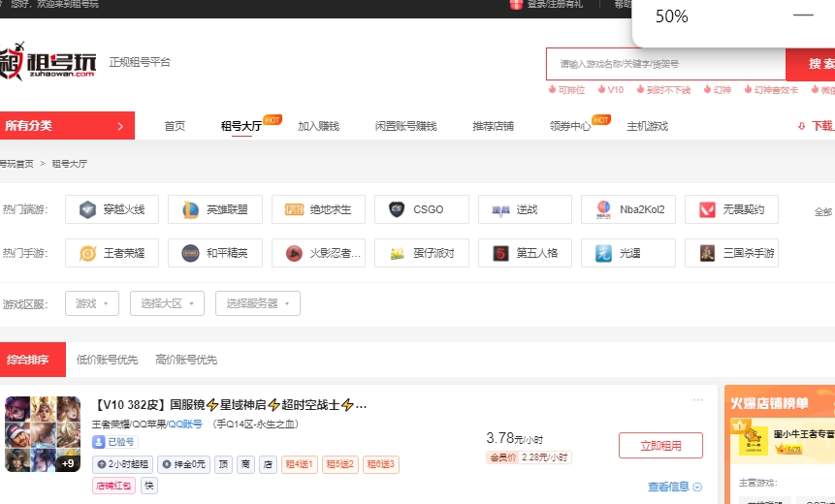The image size is (835, 504).
Task: Sort by 低价账号优先
Action: pyautogui.click(x=107, y=360)
